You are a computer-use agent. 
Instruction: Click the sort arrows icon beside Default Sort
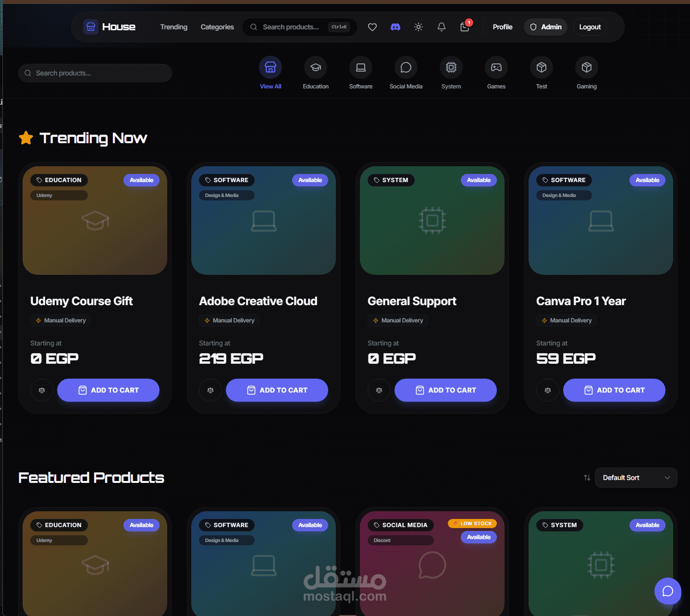[587, 478]
